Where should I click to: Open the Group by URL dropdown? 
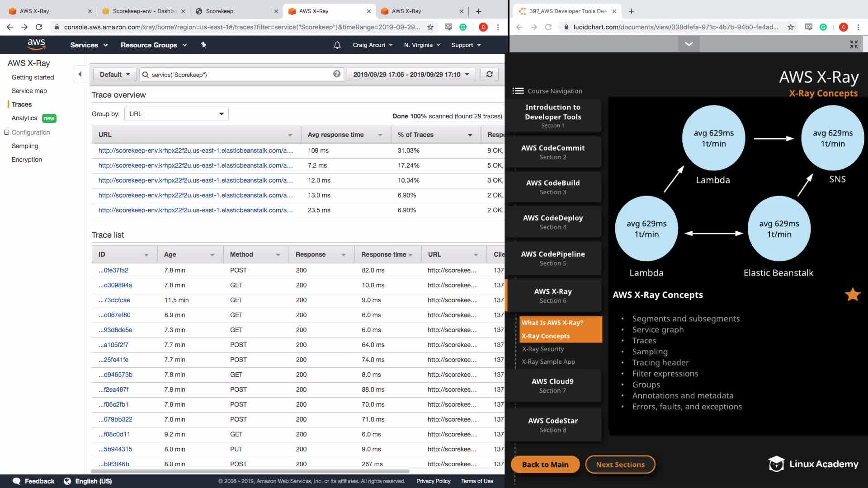(x=176, y=114)
